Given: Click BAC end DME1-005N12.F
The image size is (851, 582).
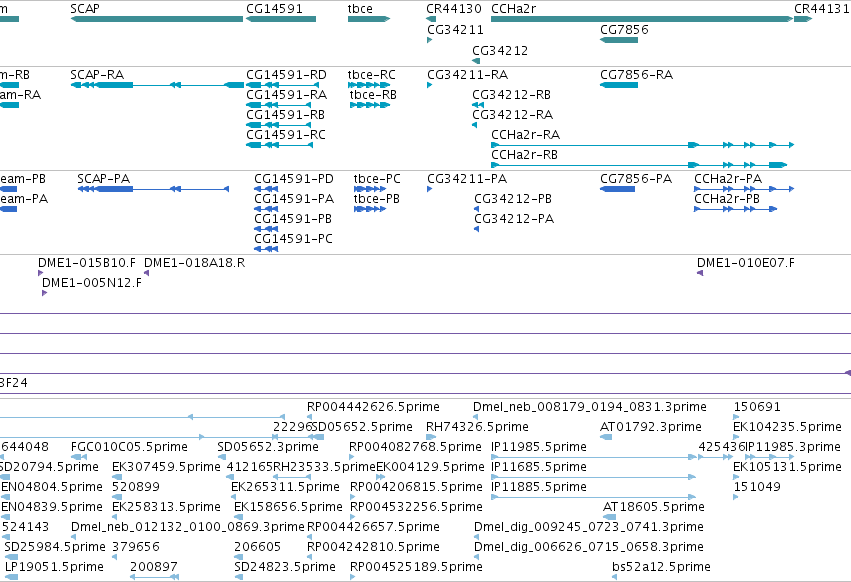Looking at the screenshot, I should [x=92, y=283].
